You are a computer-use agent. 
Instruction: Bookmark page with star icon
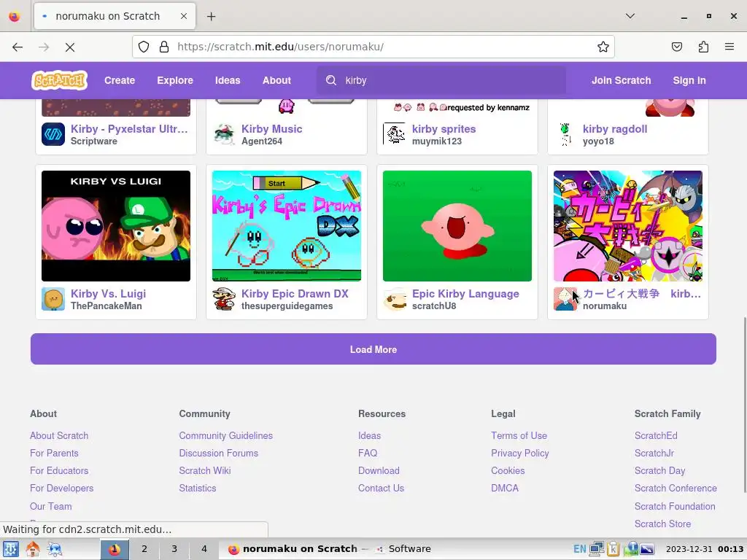[603, 47]
